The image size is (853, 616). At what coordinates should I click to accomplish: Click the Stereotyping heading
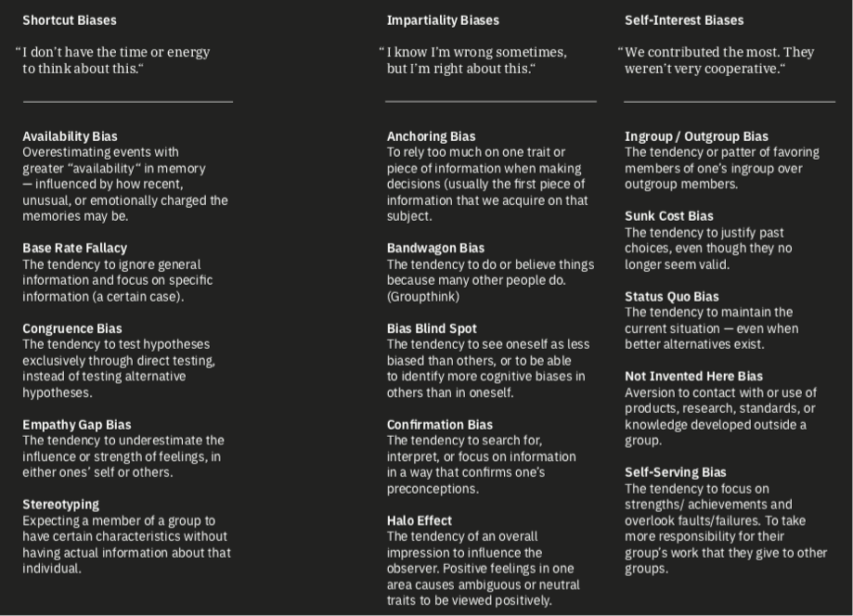(60, 505)
